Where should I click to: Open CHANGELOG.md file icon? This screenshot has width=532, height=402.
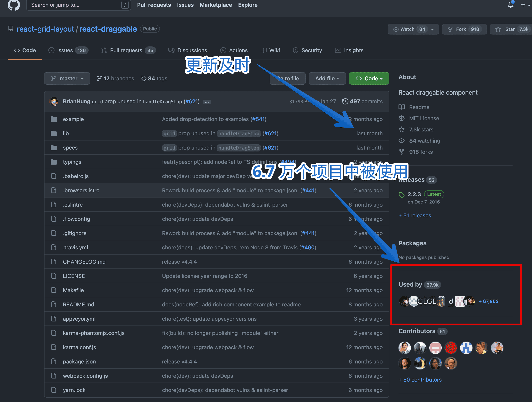[x=54, y=262]
